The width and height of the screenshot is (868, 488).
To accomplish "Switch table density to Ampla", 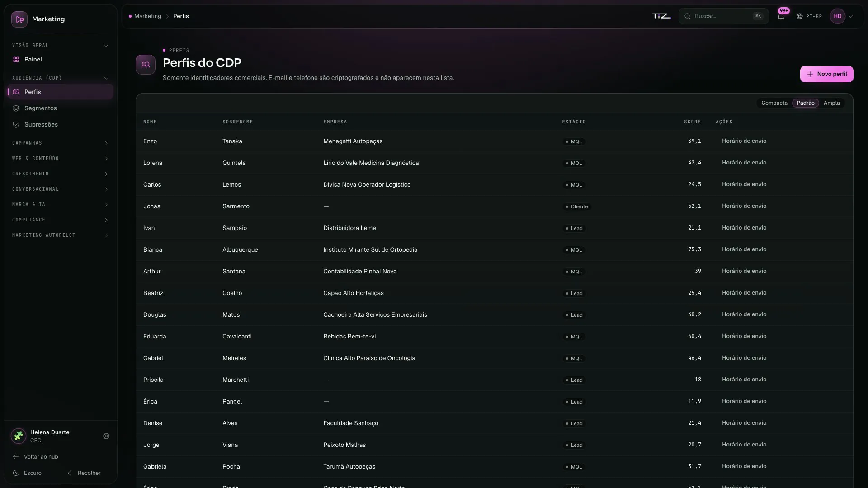I will coord(831,103).
